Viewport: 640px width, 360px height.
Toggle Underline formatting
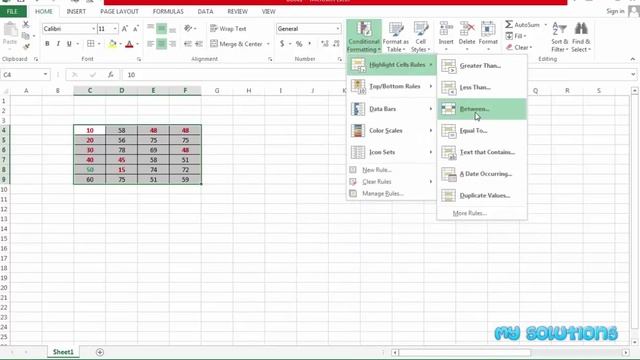pos(69,44)
